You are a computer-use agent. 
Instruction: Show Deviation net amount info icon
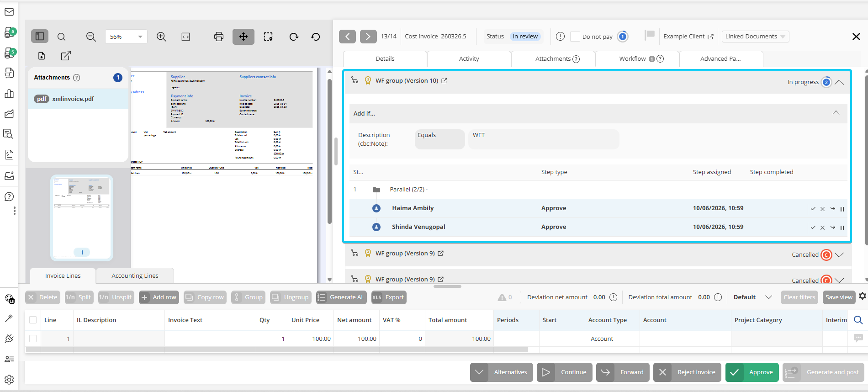(613, 297)
